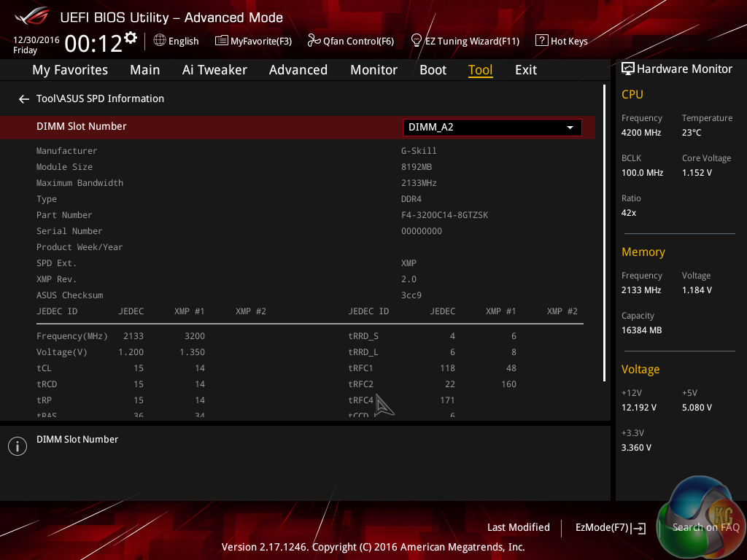Click the MyFavorite list icon
The image size is (747, 560).
[222, 41]
